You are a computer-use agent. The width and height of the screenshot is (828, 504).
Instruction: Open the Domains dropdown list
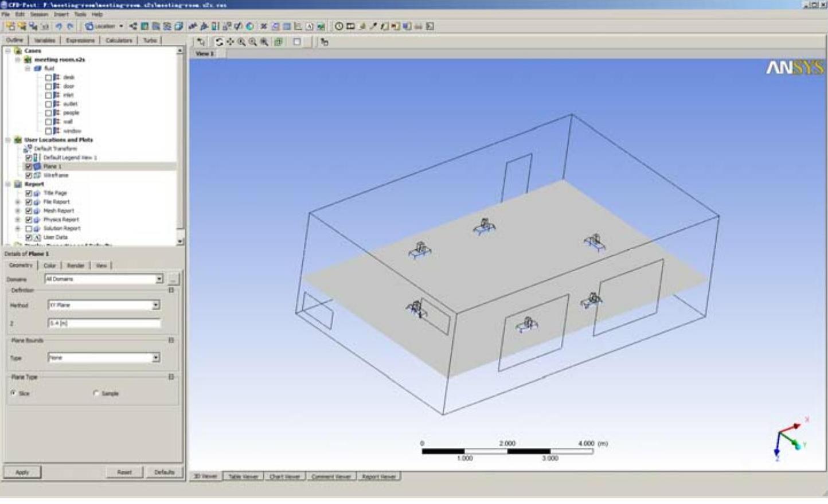[x=159, y=279]
